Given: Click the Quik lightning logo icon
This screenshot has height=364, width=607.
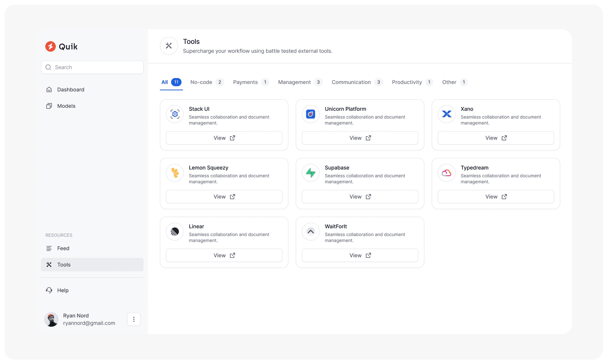Looking at the screenshot, I should [50, 46].
